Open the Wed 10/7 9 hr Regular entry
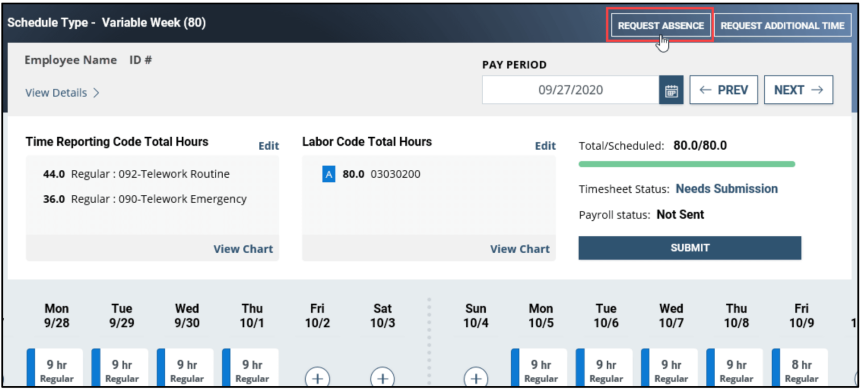Viewport: 863px width, 390px height. tap(669, 368)
